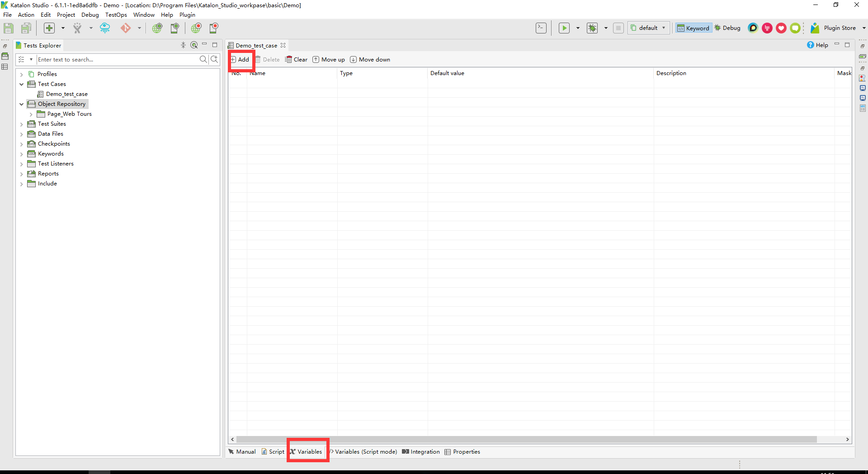This screenshot has height=474, width=868.
Task: Open the Action menu
Action: pos(26,15)
